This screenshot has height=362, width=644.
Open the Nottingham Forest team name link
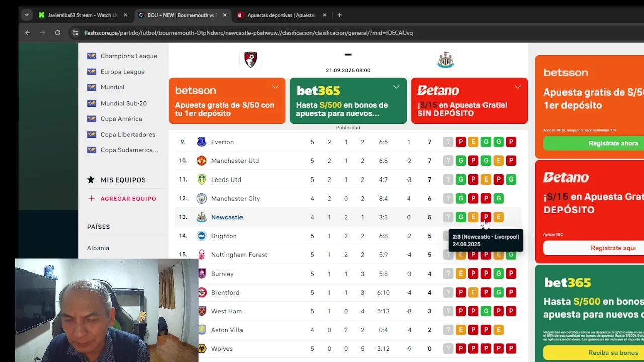239,254
